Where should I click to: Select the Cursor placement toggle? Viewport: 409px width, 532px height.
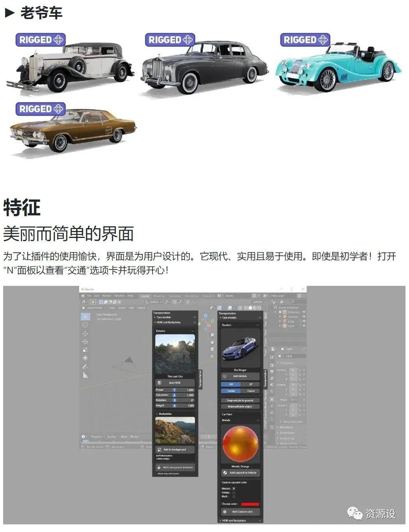(x=250, y=391)
